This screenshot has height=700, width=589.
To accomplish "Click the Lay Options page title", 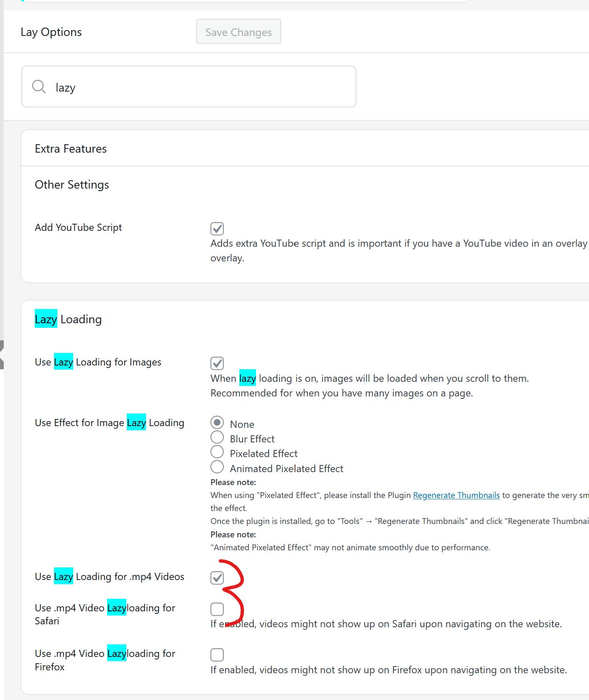I will pos(51,32).
